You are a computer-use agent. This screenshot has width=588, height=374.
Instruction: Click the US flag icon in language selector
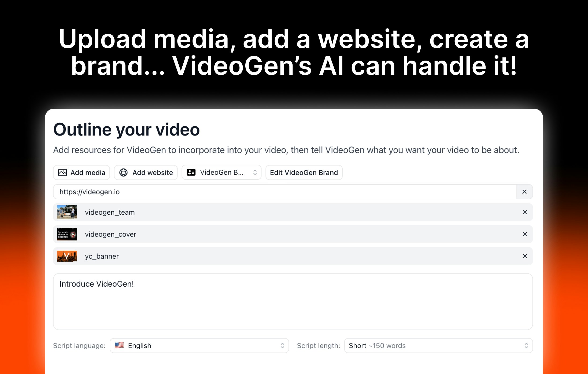tap(119, 345)
